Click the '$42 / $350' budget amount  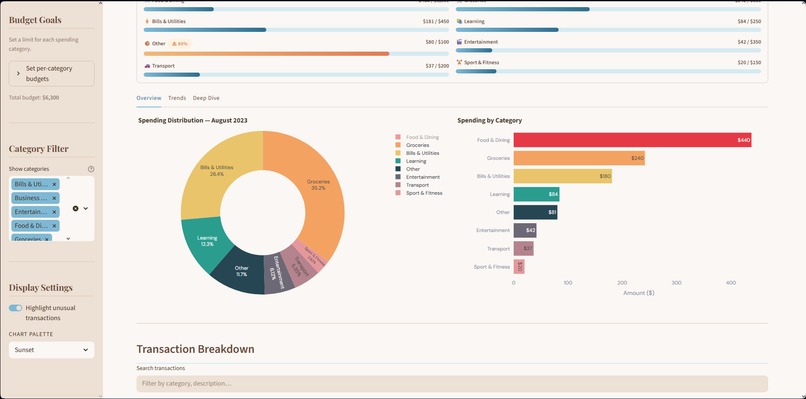(x=748, y=42)
